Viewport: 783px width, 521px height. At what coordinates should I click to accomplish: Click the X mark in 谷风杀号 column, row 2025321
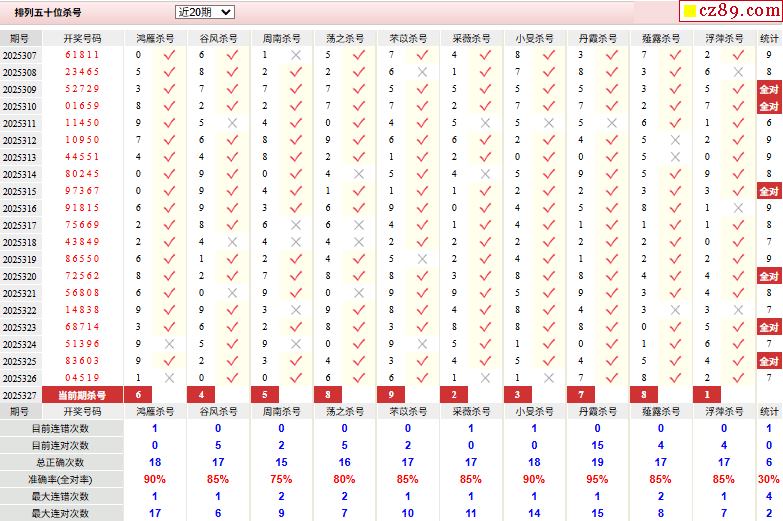click(232, 293)
